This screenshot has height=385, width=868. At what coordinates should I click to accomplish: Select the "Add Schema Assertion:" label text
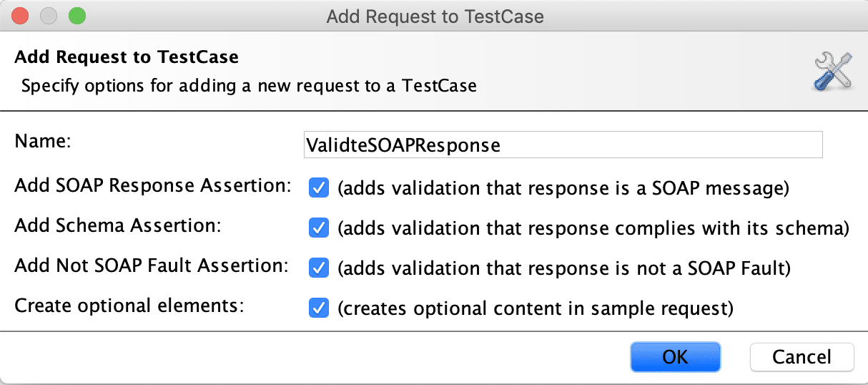click(118, 225)
